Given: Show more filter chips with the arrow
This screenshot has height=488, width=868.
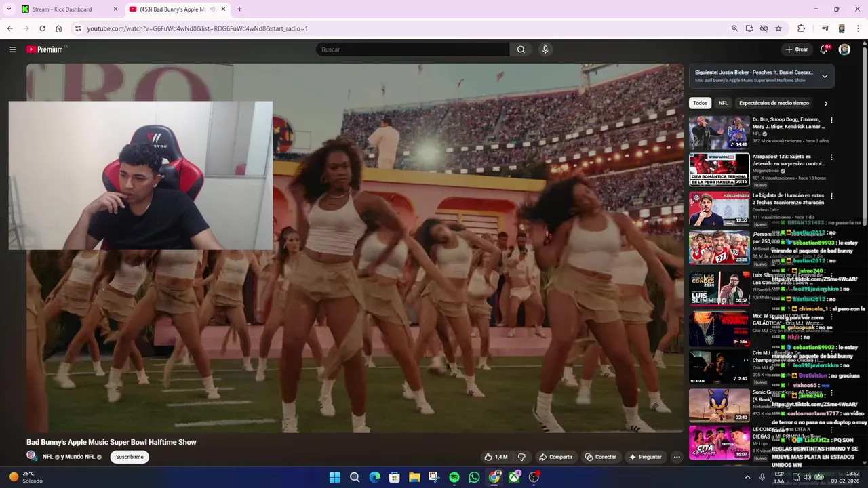Looking at the screenshot, I should tap(825, 104).
